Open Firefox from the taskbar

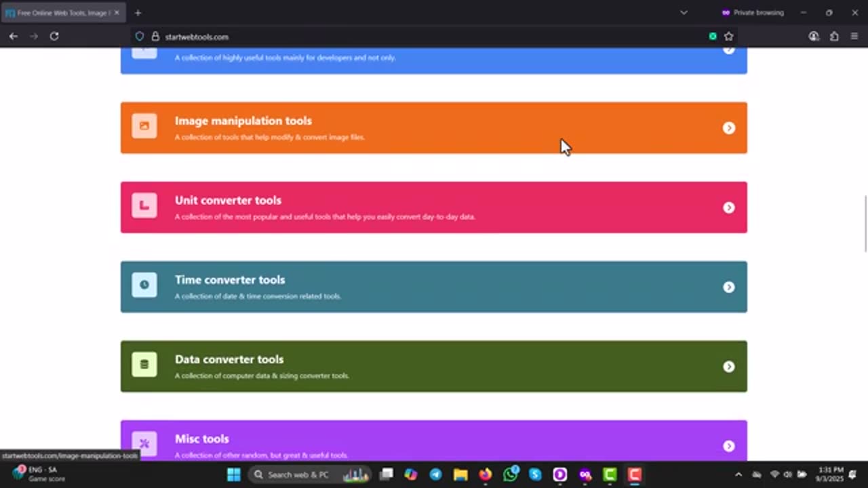coord(486,474)
